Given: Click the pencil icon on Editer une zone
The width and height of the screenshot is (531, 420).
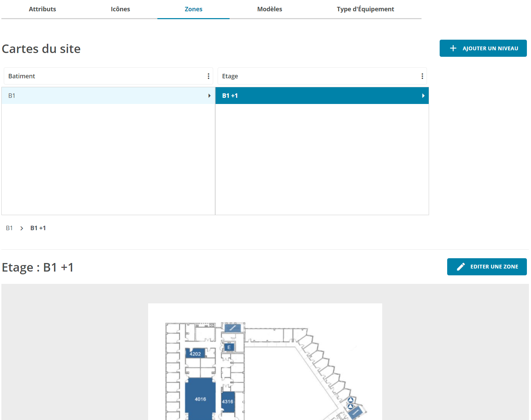Looking at the screenshot, I should (461, 267).
